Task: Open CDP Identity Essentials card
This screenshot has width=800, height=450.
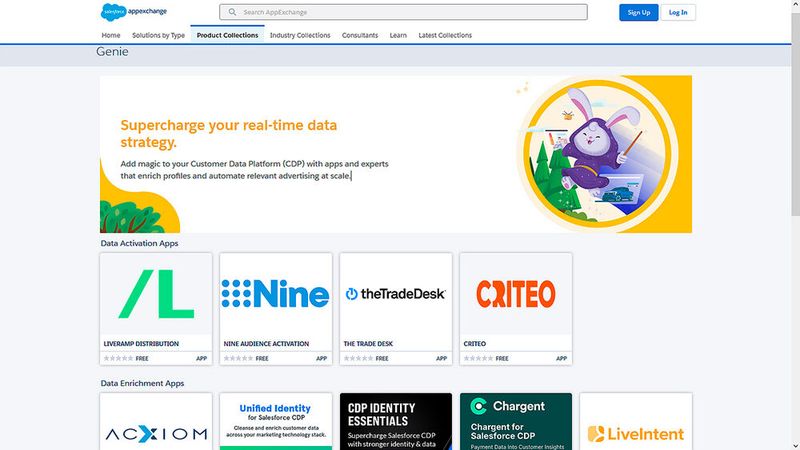Action: pos(396,422)
